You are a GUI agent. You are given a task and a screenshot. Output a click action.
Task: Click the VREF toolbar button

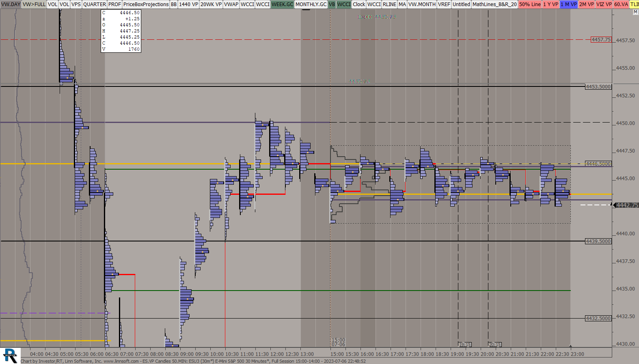click(x=444, y=4)
